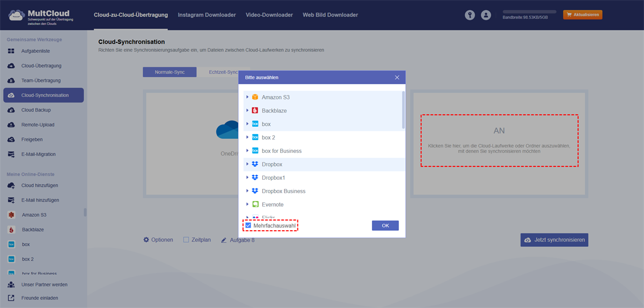Screen dimensions: 644x308
Task: Open the key icon in header
Action: tap(470, 15)
